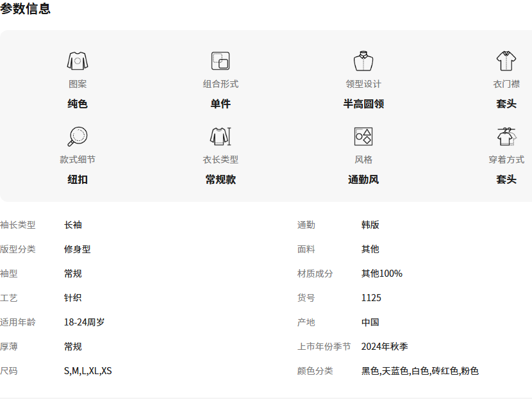Click the 长袖 sleeve length value

[x=73, y=225]
